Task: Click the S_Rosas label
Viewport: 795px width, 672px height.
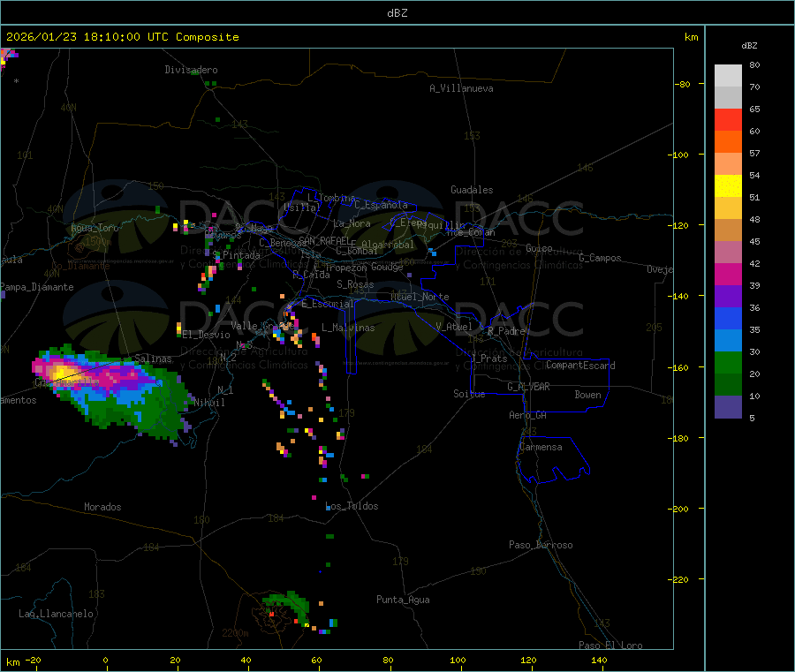Action: pyautogui.click(x=355, y=284)
